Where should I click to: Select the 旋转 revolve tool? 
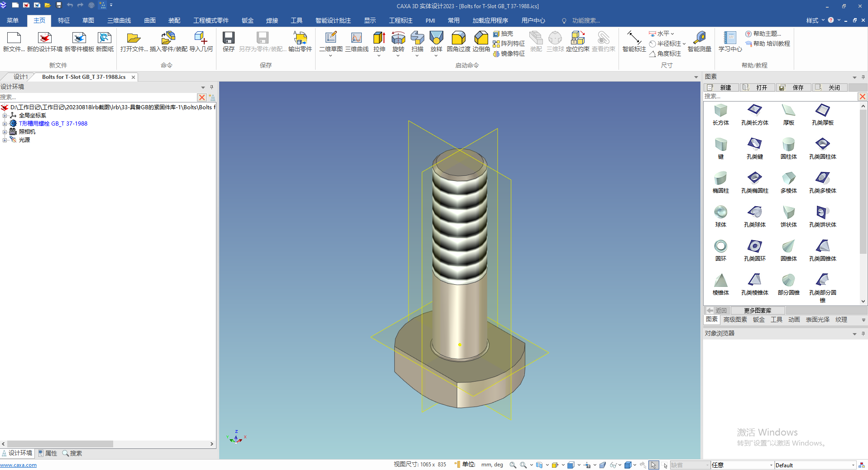[398, 42]
